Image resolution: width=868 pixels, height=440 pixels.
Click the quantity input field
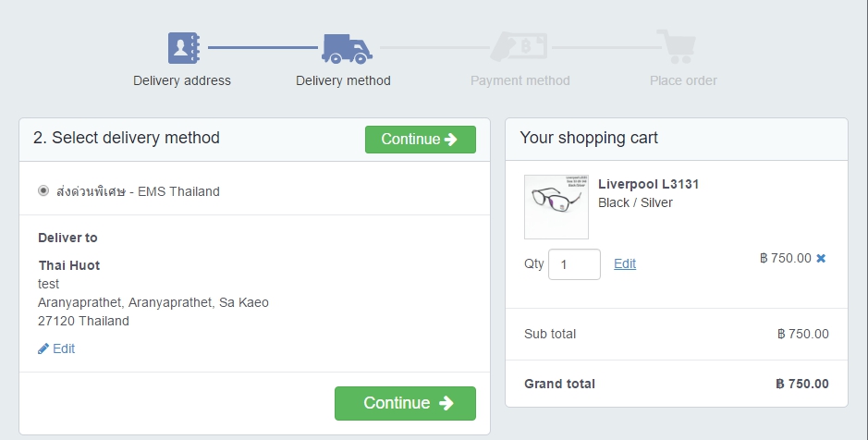coord(574,264)
